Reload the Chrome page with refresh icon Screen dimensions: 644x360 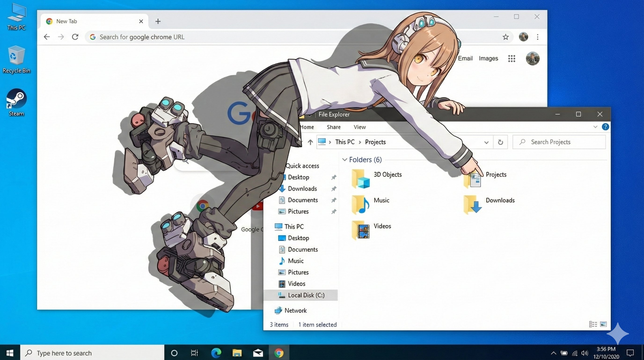point(75,37)
